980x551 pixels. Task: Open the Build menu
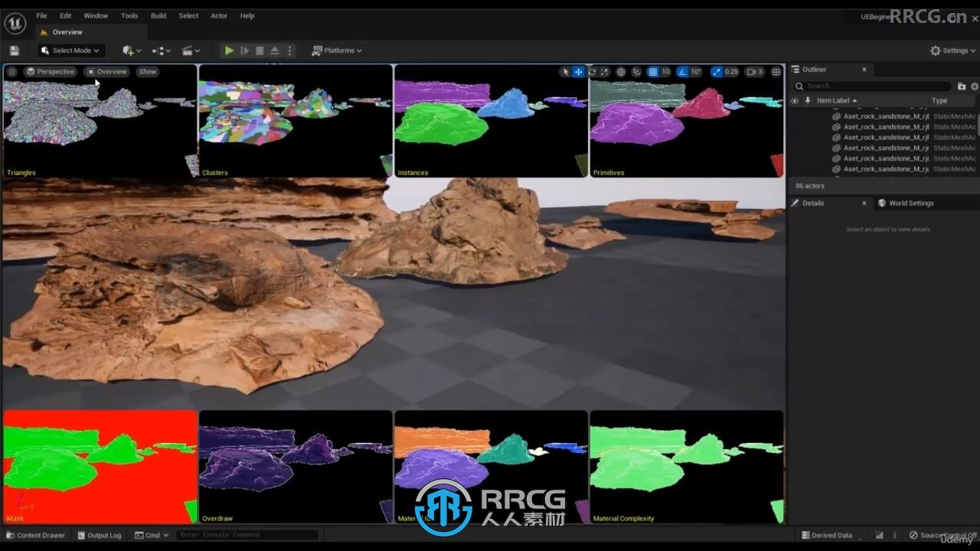pyautogui.click(x=158, y=15)
